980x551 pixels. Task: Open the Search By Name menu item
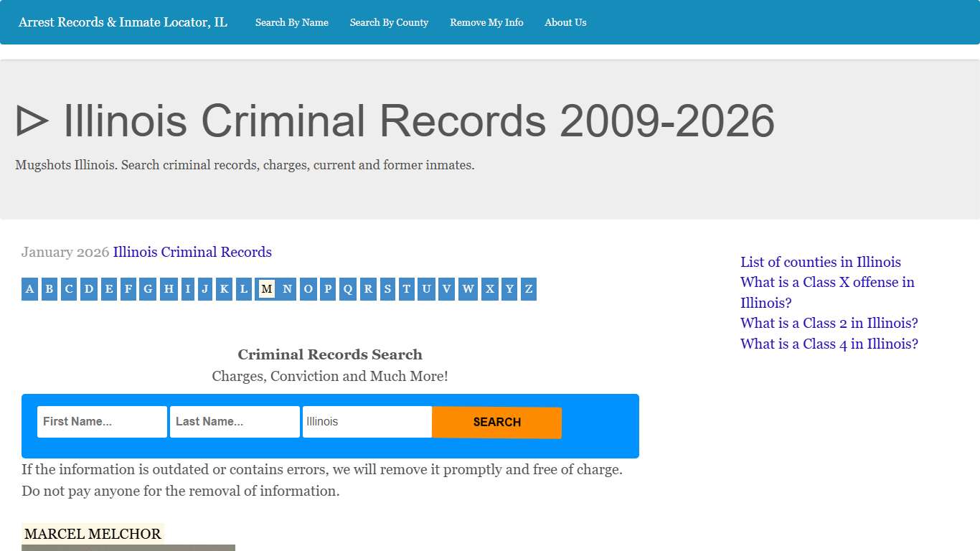[291, 22]
